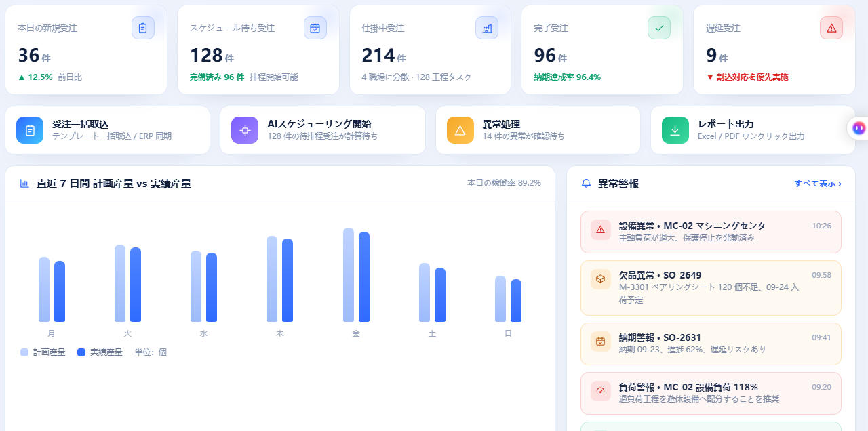868x431 pixels.
Task: Click 4 職場に分散 · 128 工程タスク text
Action: (x=416, y=77)
